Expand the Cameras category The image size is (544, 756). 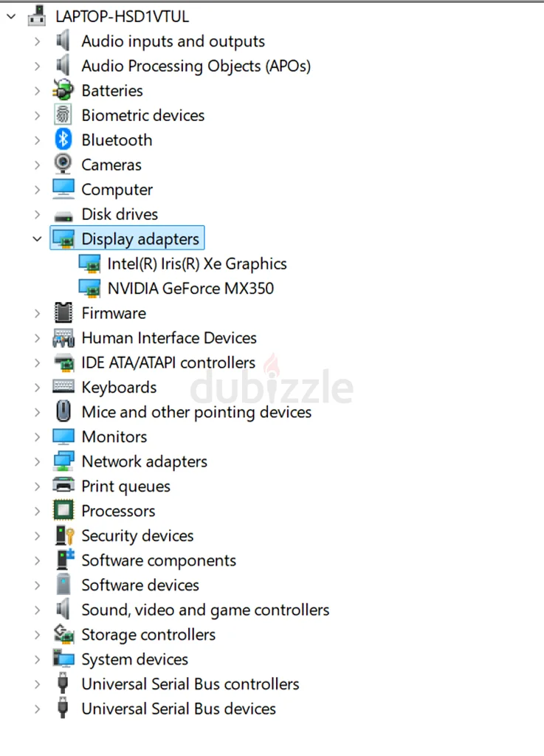tap(37, 165)
